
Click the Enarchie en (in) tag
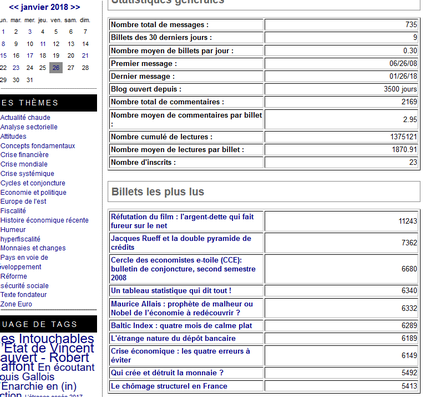point(39,386)
